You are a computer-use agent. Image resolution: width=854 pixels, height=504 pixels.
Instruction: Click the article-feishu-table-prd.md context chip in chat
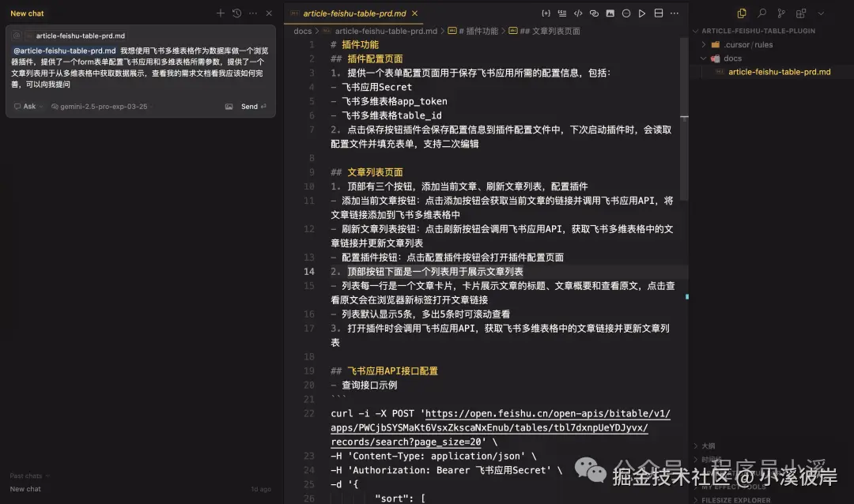point(75,36)
